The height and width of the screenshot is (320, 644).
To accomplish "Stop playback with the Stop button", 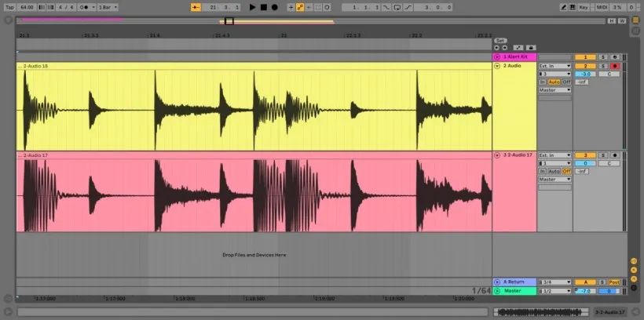I will pos(264,7).
